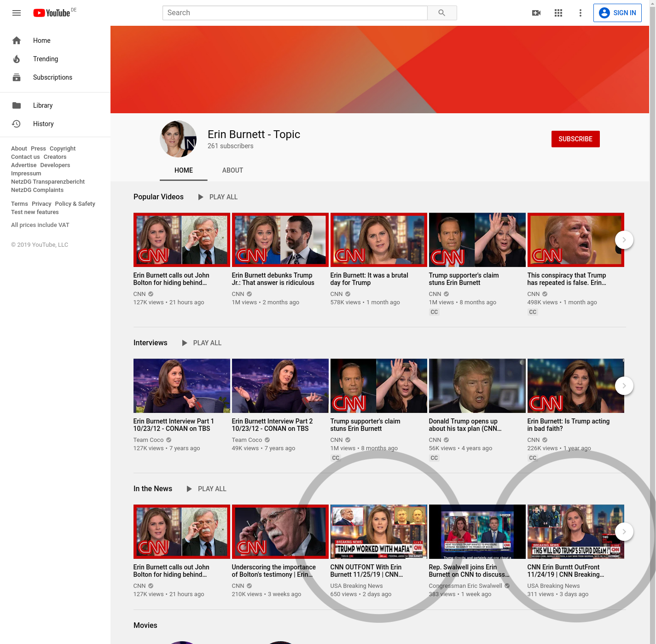Open 'CNN OUTFRONT With Erin Burnett 11/25/19' thumbnail
656x644 pixels.
click(379, 532)
